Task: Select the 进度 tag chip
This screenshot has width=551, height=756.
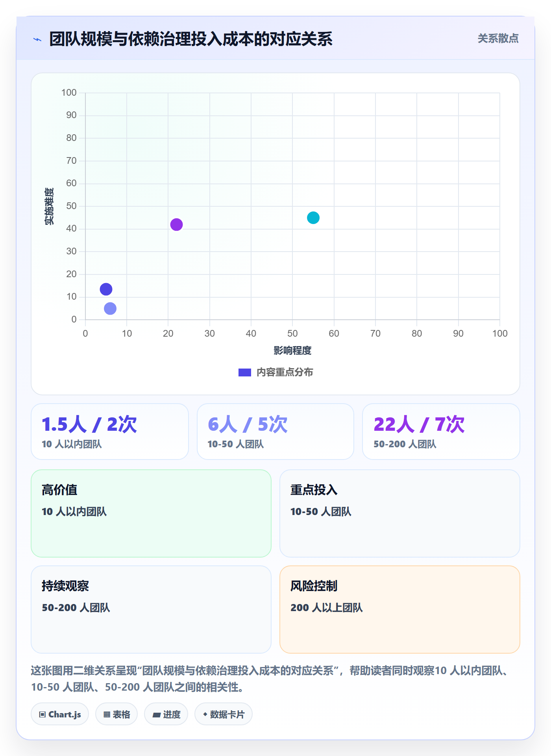Action: click(x=166, y=714)
